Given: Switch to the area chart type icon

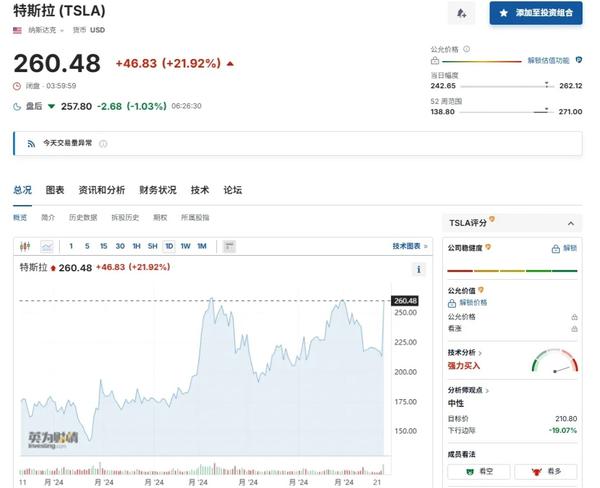Looking at the screenshot, I should click(46, 246).
